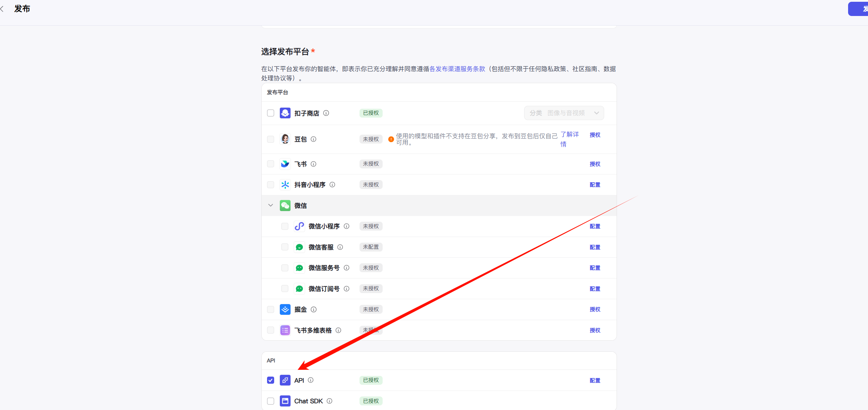Select the 微信小程序 checkbox
This screenshot has width=868, height=410.
[285, 226]
